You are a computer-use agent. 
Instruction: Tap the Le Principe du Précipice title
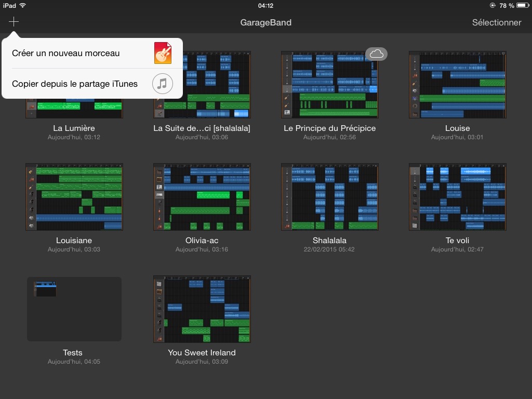[x=330, y=128]
